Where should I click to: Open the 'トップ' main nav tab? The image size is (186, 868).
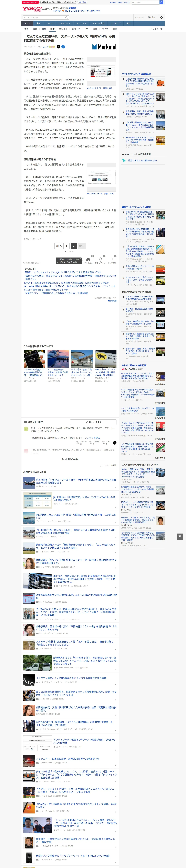(x=27, y=24)
